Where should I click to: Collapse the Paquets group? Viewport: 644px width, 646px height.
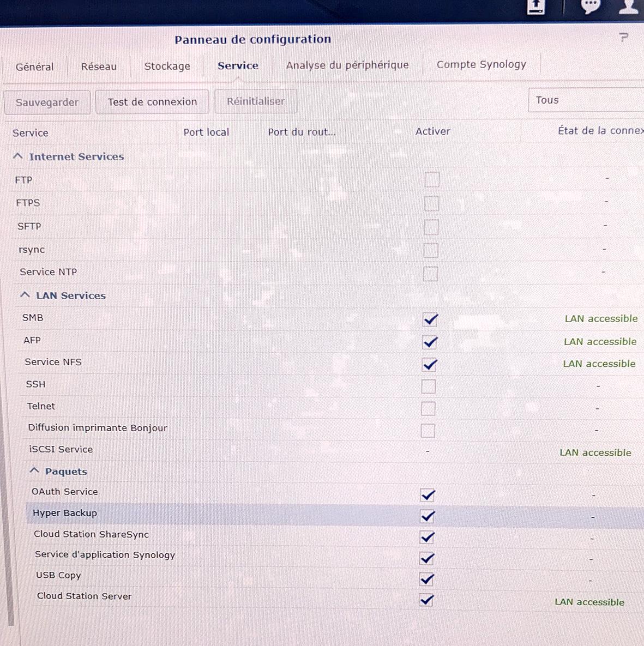(34, 470)
